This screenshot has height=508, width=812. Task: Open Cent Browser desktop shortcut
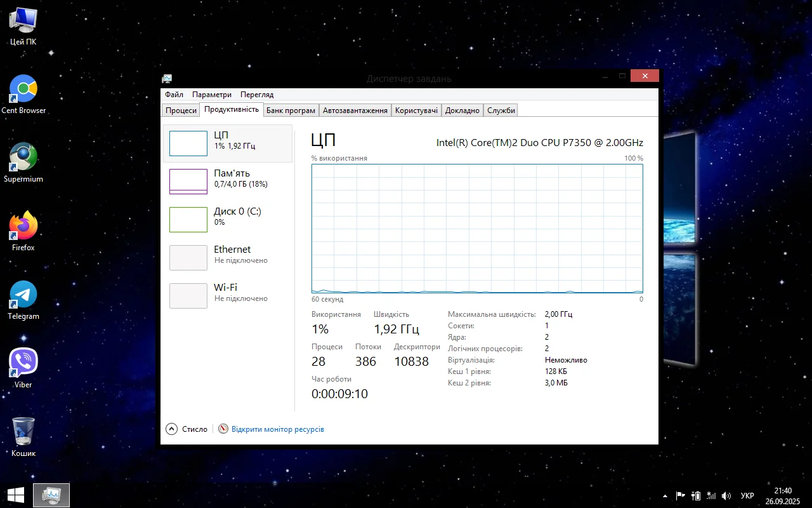point(23,90)
